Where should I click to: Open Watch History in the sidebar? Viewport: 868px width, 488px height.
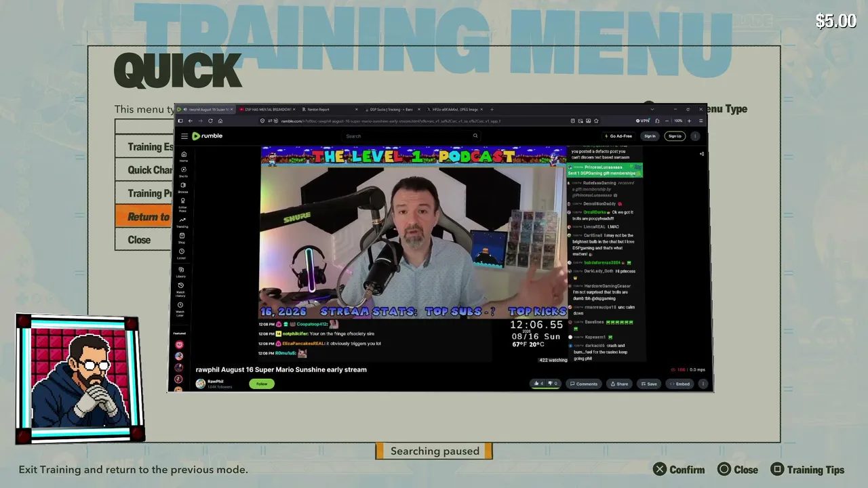[180, 289]
